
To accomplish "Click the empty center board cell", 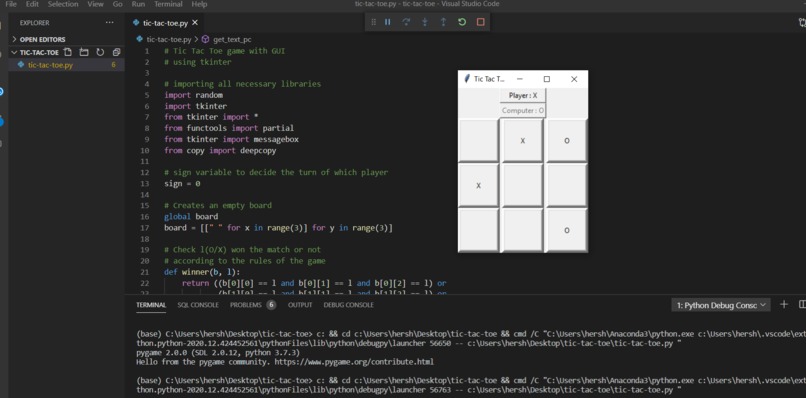I will click(523, 185).
